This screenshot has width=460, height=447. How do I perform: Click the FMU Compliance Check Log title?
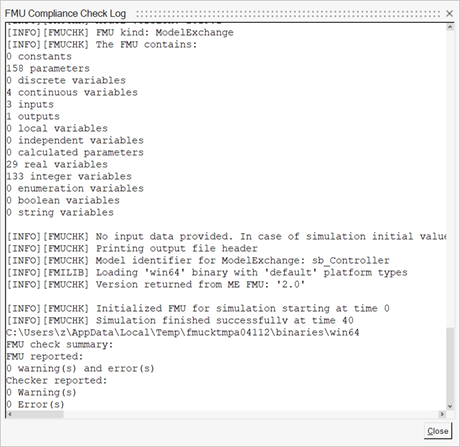coord(65,14)
